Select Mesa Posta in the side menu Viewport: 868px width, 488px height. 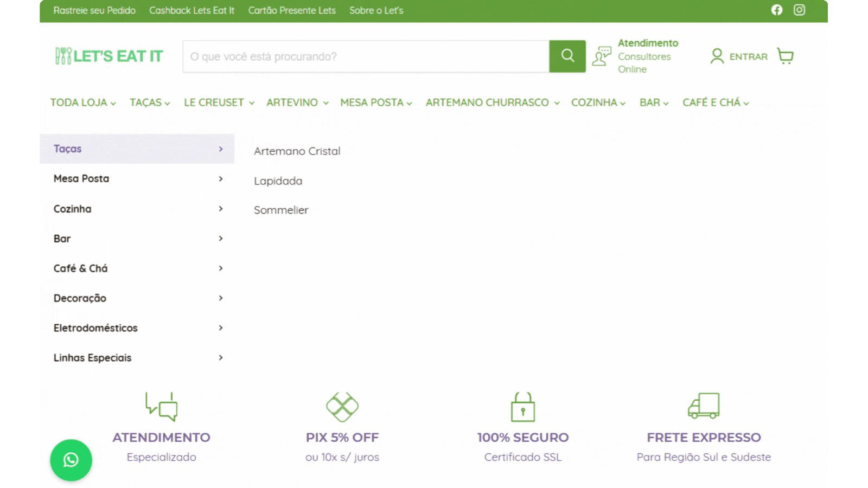tap(137, 178)
